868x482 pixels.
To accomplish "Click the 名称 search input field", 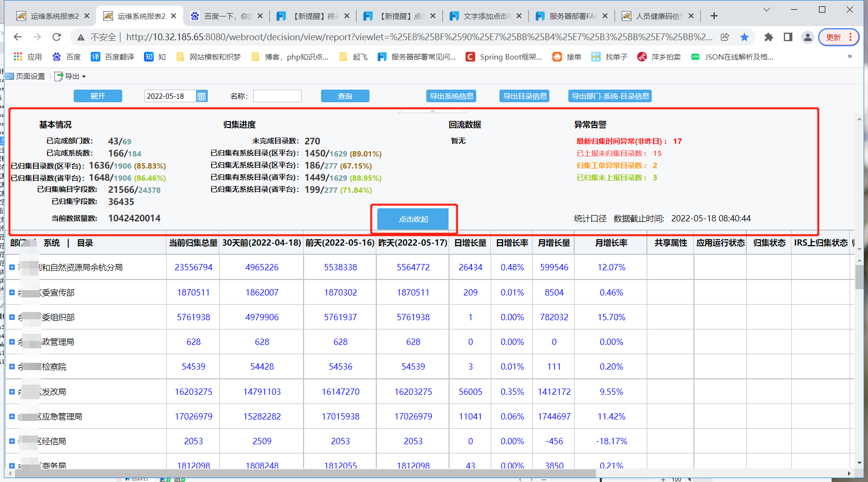I will click(x=277, y=96).
